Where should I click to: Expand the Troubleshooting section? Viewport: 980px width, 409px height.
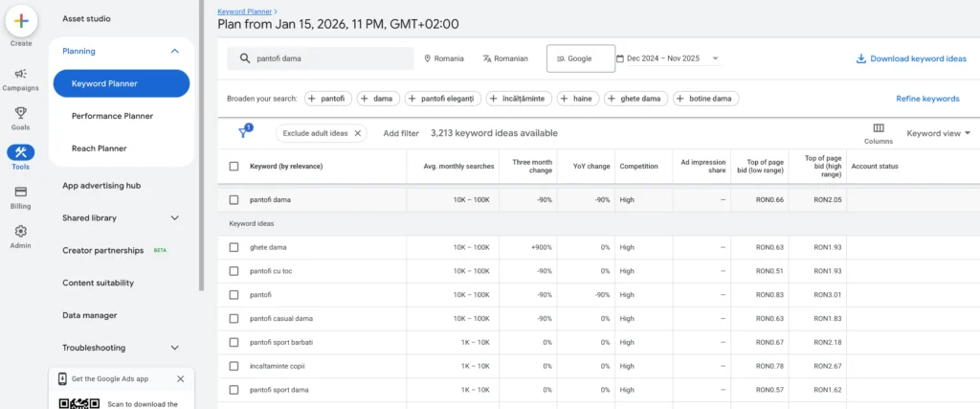175,348
